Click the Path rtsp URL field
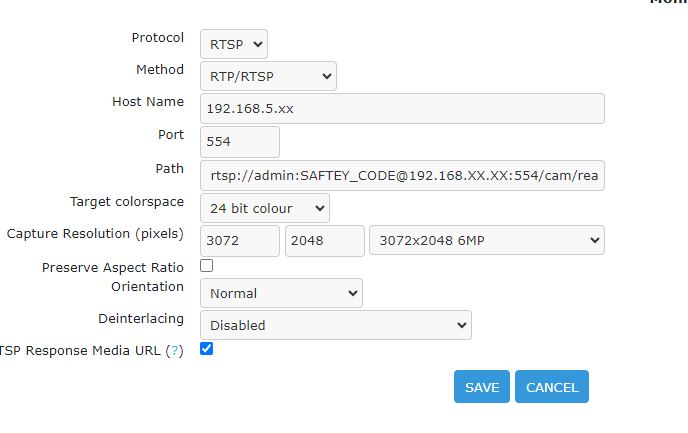Image resolution: width=688 pixels, height=433 pixels. pos(402,175)
